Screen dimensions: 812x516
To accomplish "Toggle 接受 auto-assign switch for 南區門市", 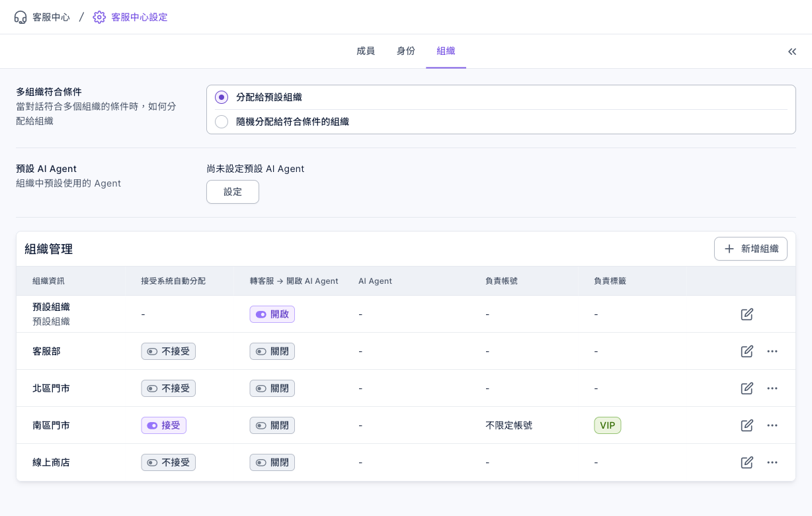I will click(x=163, y=425).
